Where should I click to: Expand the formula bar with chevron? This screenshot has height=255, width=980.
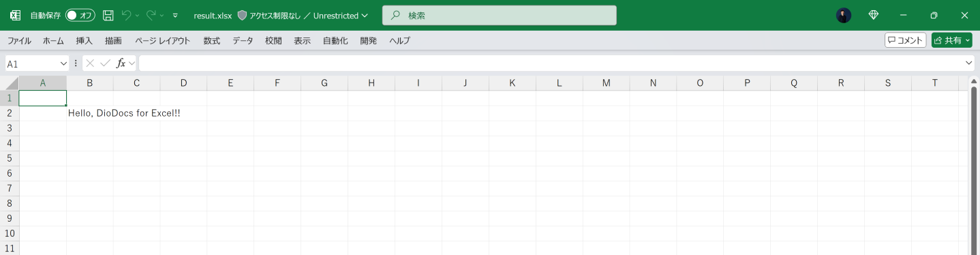(x=969, y=63)
